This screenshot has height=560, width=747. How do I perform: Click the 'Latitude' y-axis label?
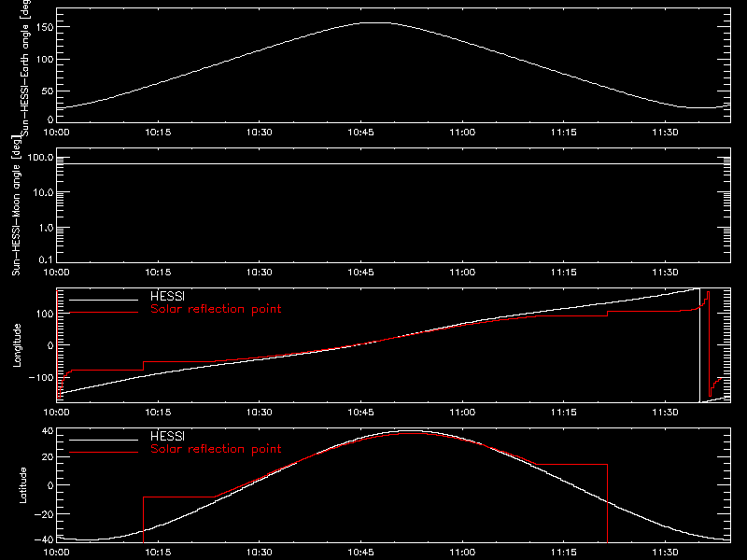click(22, 485)
